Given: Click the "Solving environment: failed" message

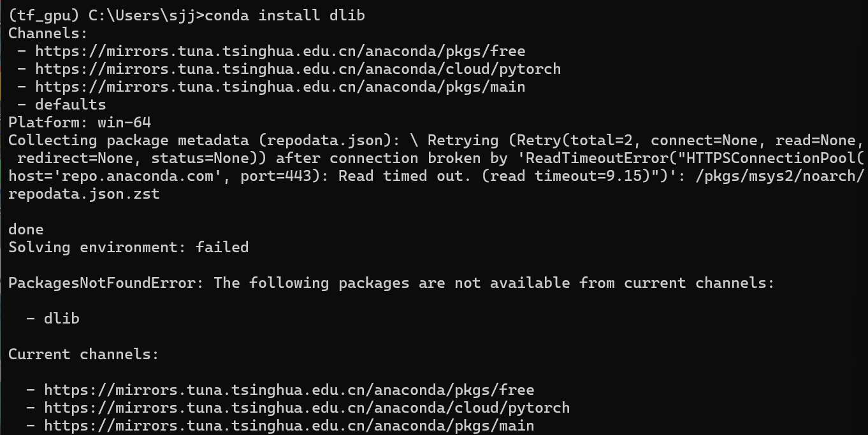Looking at the screenshot, I should pos(128,247).
